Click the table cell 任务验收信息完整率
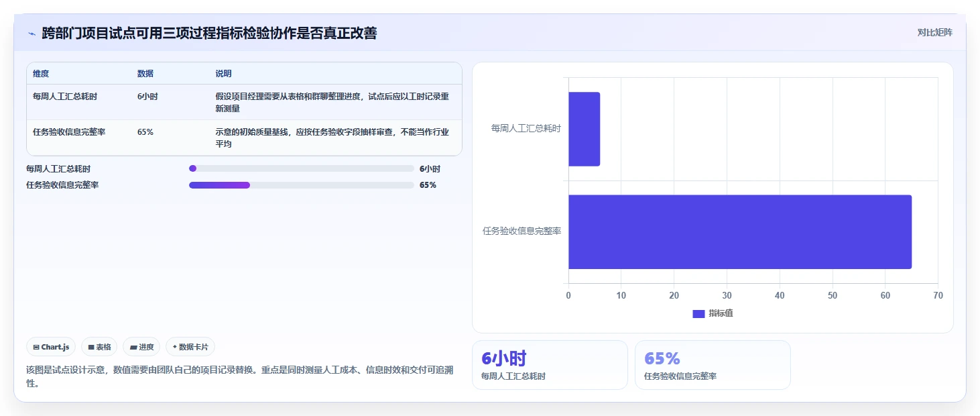Screen dimensions: 980x416 pos(69,132)
